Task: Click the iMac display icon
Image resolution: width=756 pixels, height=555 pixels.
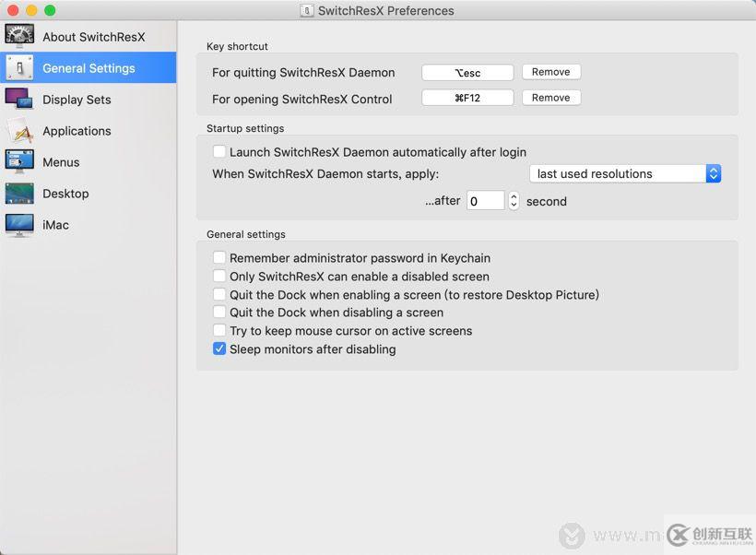Action: tap(19, 225)
